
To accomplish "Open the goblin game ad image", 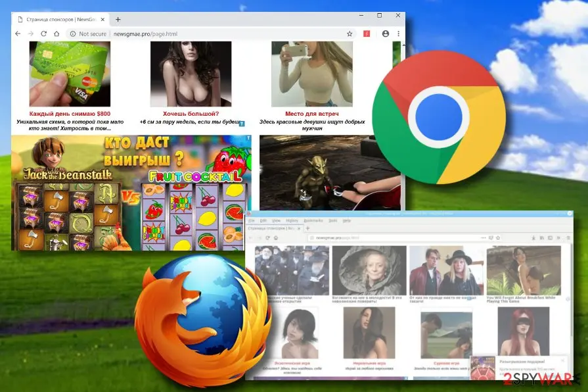I will pyautogui.click(x=330, y=173).
